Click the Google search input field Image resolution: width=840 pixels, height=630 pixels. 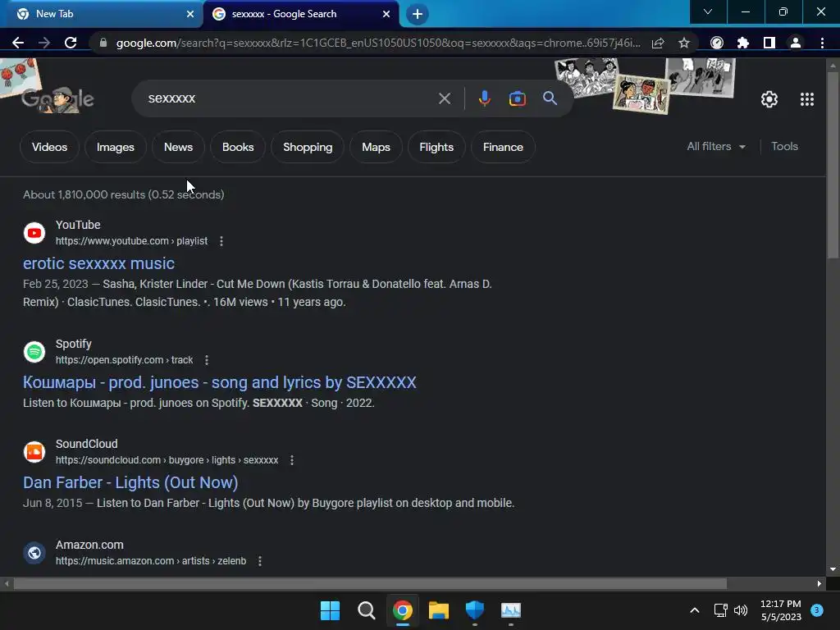coord(290,98)
